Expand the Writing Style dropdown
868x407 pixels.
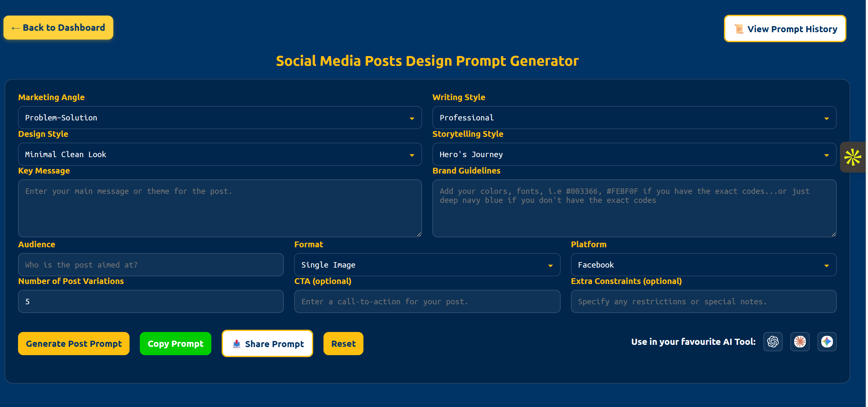(633, 118)
